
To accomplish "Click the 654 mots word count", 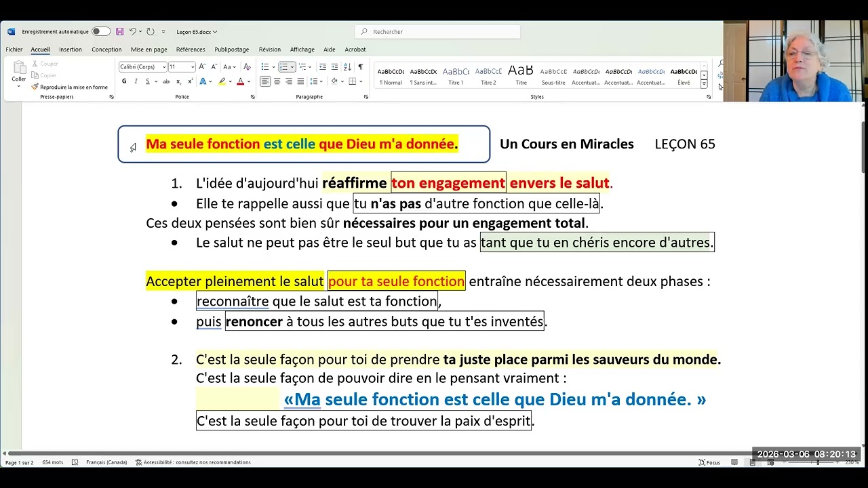I will coord(53,462).
